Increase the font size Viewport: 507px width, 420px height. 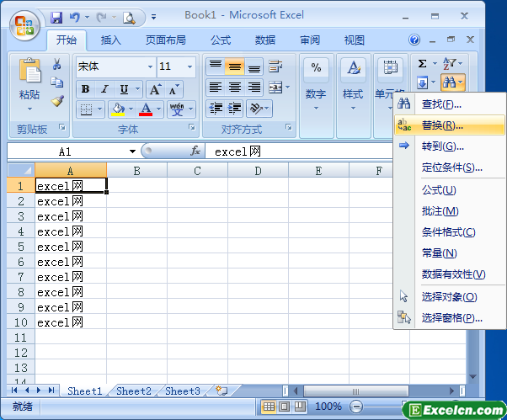point(155,89)
